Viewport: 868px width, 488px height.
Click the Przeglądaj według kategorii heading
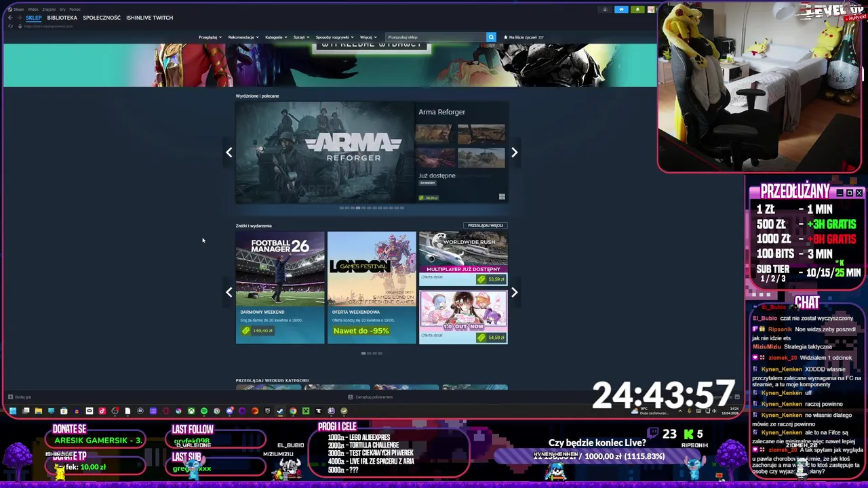pos(272,380)
